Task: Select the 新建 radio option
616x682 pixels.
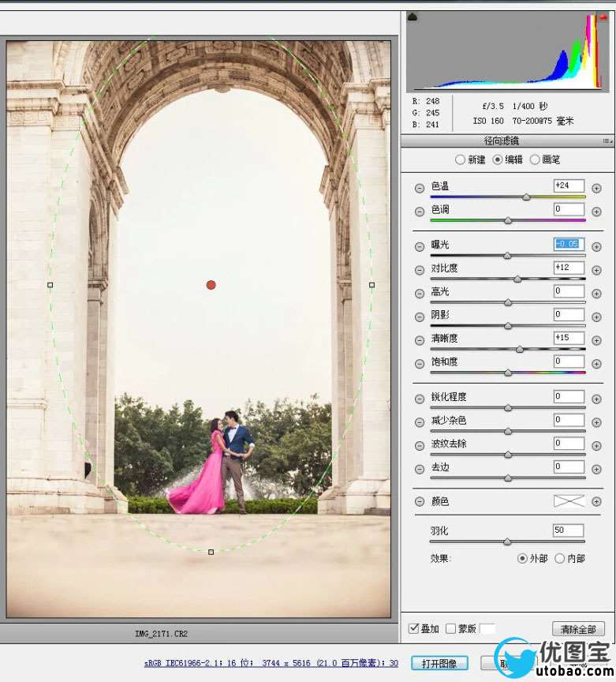Action: [461, 159]
